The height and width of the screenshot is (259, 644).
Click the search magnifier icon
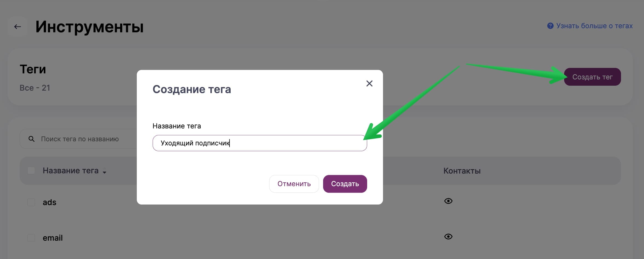(x=31, y=139)
